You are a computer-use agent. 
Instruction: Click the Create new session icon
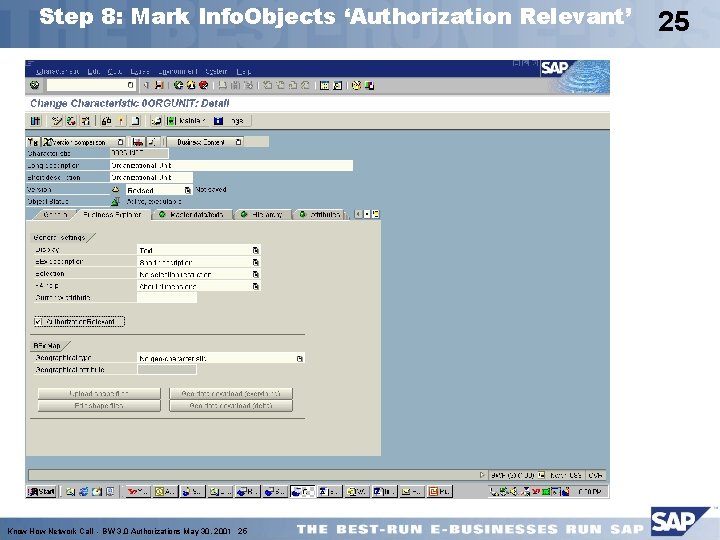(324, 85)
